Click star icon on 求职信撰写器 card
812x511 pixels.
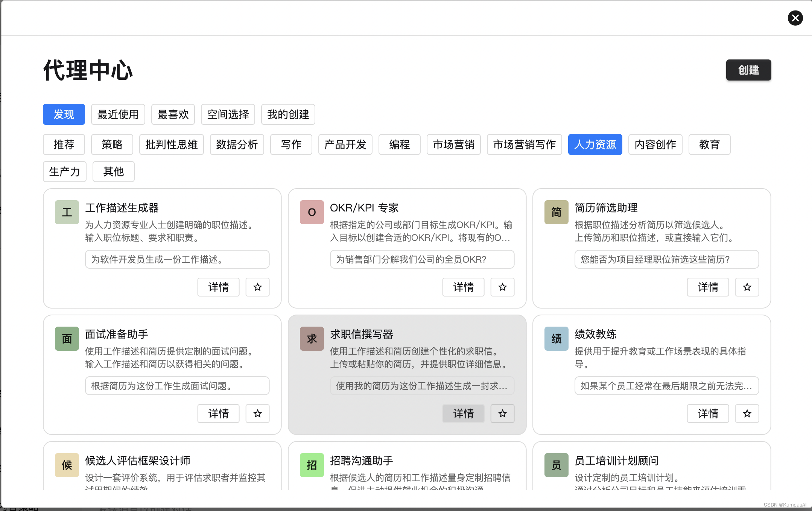click(x=502, y=414)
